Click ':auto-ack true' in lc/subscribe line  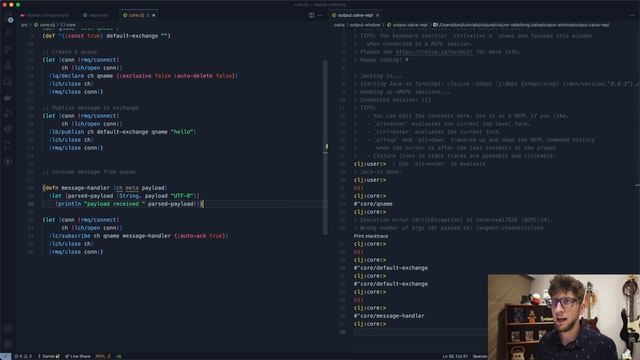pyautogui.click(x=201, y=236)
